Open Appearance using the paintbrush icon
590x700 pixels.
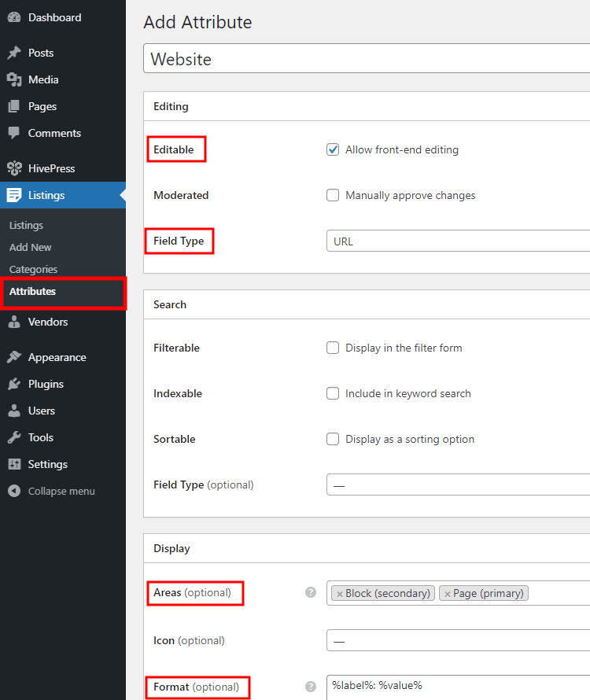pyautogui.click(x=16, y=356)
